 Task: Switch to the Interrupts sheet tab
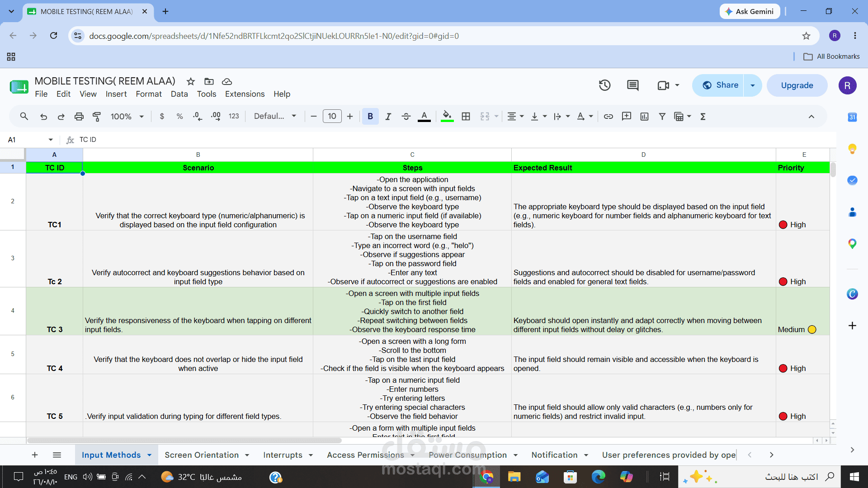coord(283,455)
